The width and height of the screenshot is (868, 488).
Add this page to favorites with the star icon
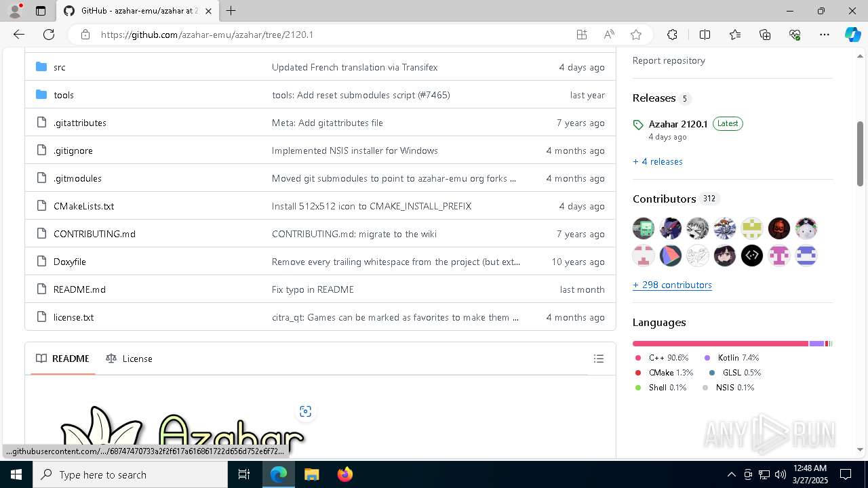pos(635,35)
